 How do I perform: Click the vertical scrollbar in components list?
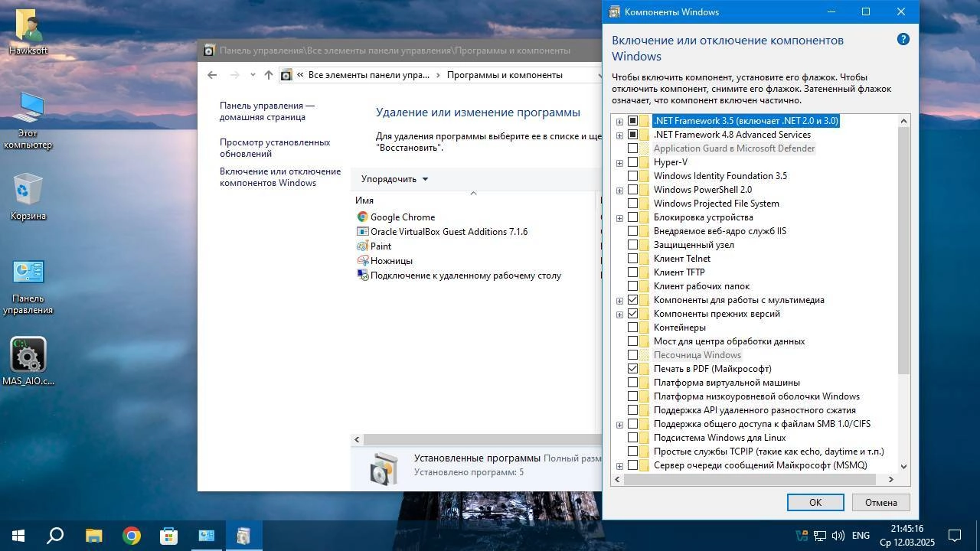[903, 251]
